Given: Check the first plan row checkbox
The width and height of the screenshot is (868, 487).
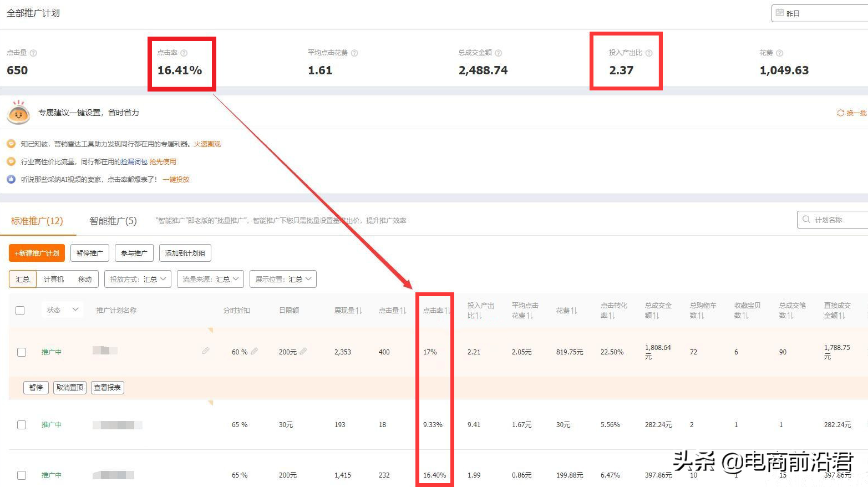Looking at the screenshot, I should click(x=22, y=352).
